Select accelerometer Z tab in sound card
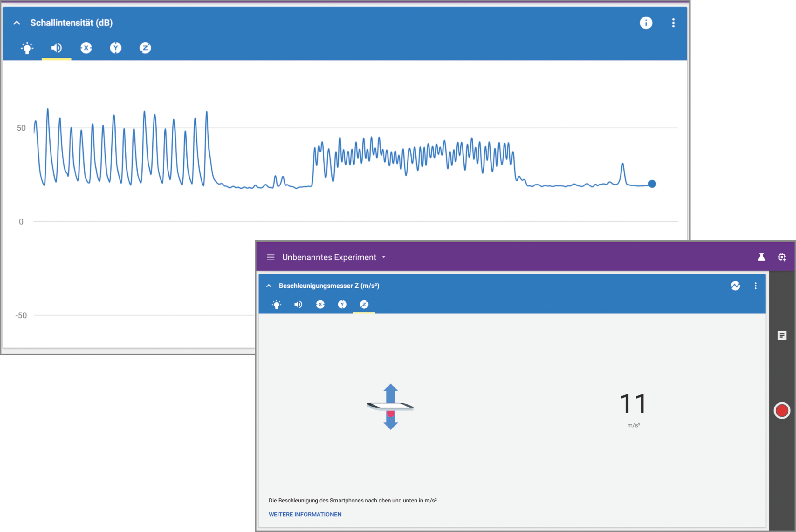 click(x=145, y=48)
